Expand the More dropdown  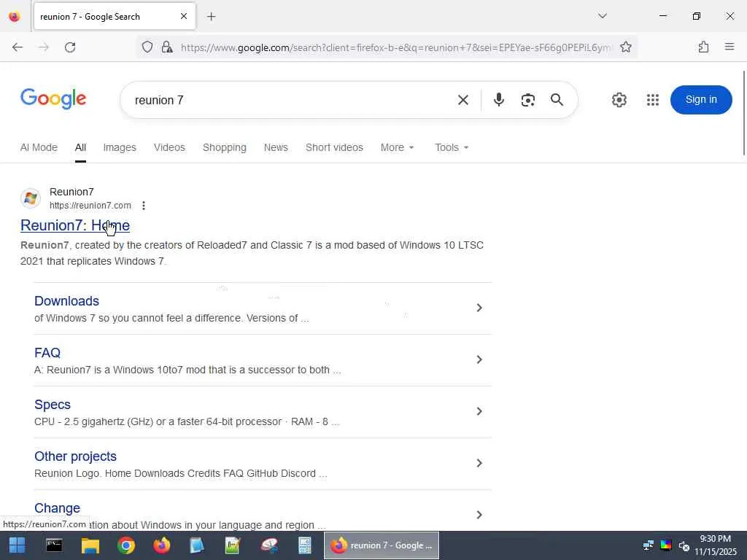point(398,147)
